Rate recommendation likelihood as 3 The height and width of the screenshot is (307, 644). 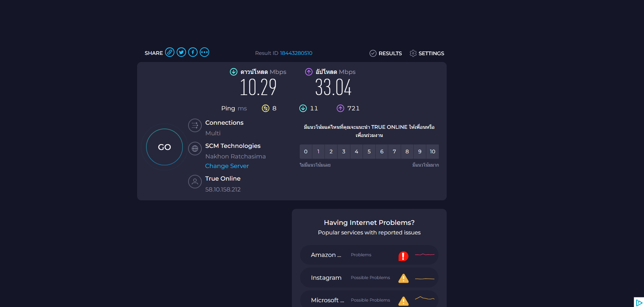tap(344, 152)
